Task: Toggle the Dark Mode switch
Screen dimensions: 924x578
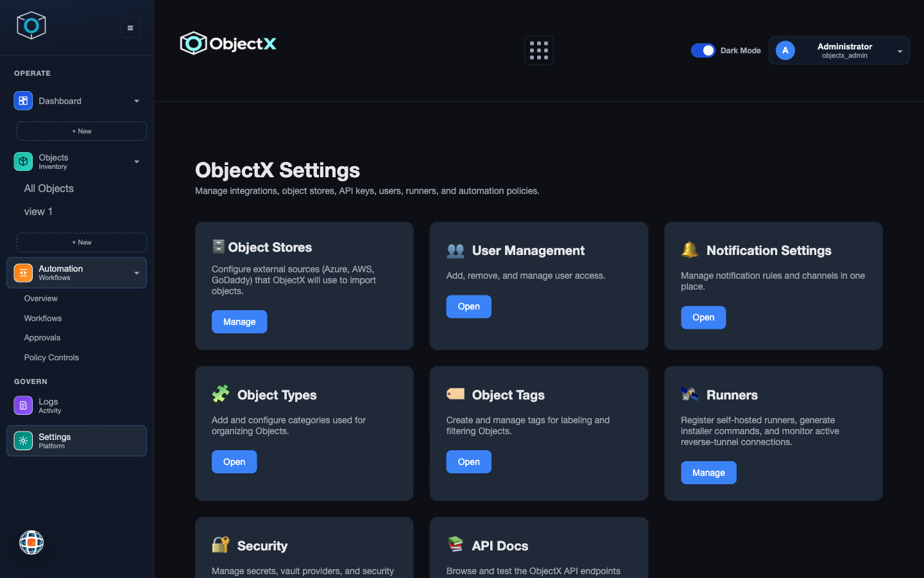Action: point(703,51)
